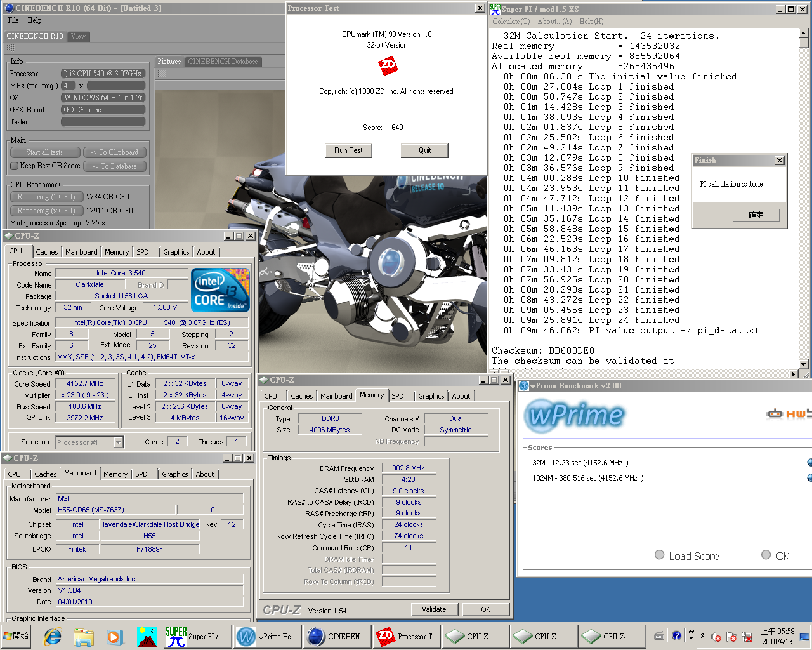
Task: Switch to Processor Test taskbar button
Action: [x=406, y=636]
